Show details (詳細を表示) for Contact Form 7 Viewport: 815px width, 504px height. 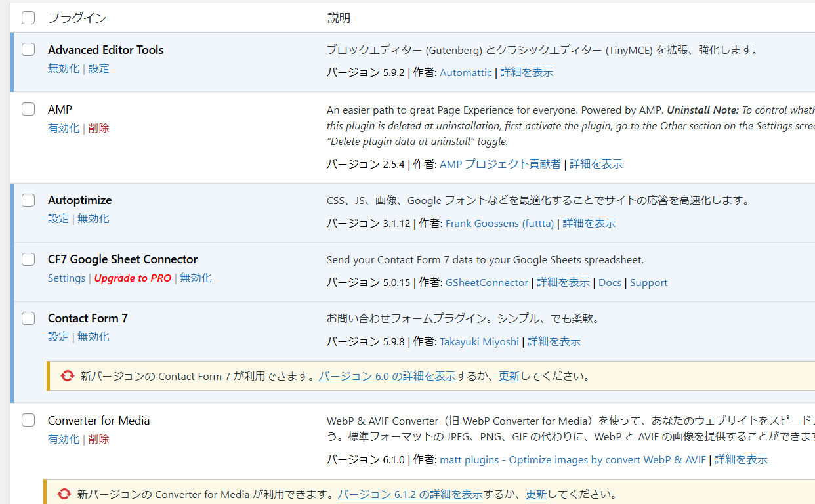[554, 341]
